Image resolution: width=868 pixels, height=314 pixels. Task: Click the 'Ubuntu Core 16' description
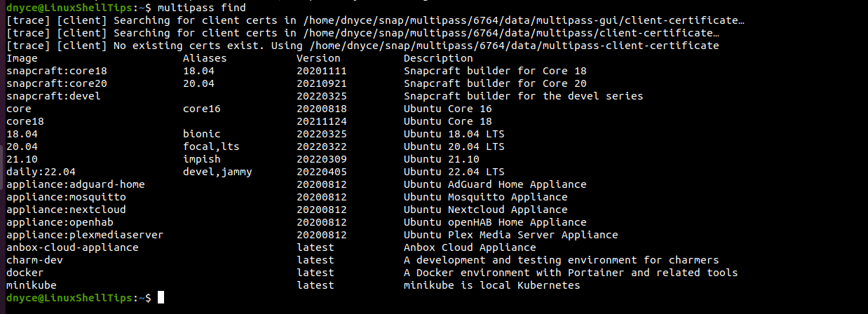tap(447, 109)
